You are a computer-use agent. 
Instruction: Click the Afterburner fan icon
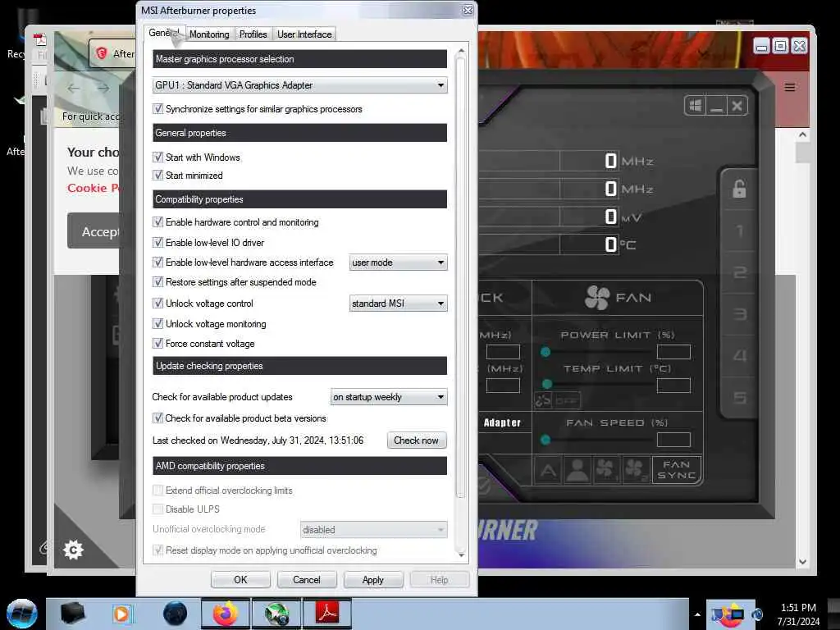pyautogui.click(x=597, y=297)
